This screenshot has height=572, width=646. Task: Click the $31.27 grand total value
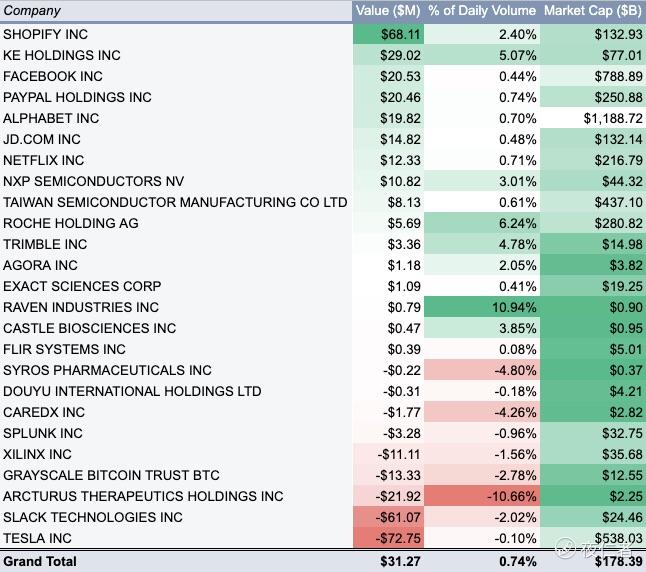[400, 562]
